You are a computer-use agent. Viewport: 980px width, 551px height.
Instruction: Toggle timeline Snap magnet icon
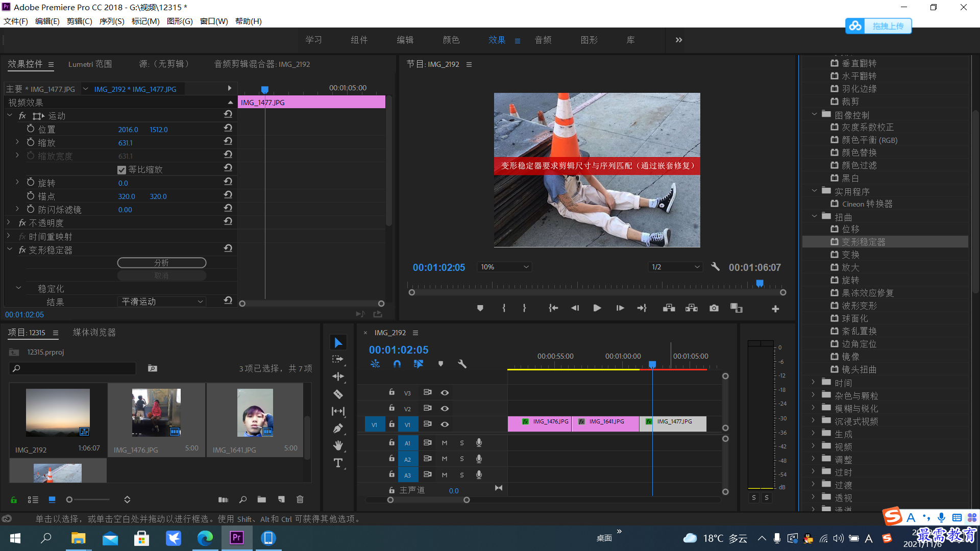[397, 364]
